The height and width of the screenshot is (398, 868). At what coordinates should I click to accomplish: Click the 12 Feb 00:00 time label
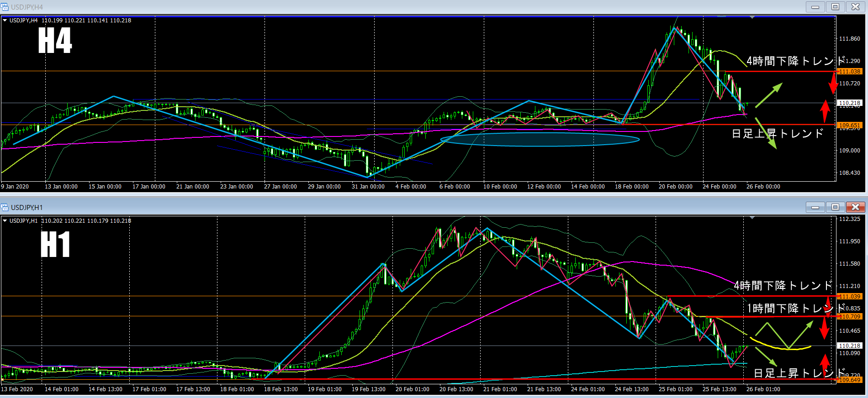[x=544, y=187]
